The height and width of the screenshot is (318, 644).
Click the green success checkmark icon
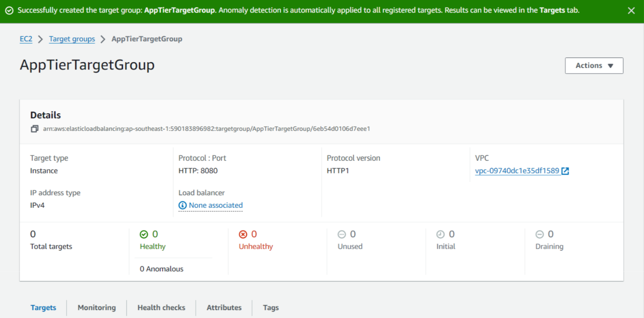click(x=9, y=11)
